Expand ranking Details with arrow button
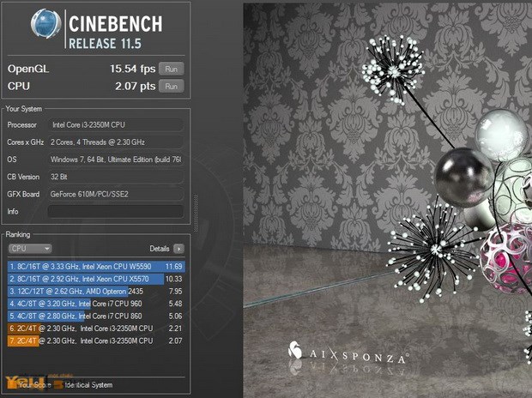Screen dimensions: 532x398 click(178, 248)
